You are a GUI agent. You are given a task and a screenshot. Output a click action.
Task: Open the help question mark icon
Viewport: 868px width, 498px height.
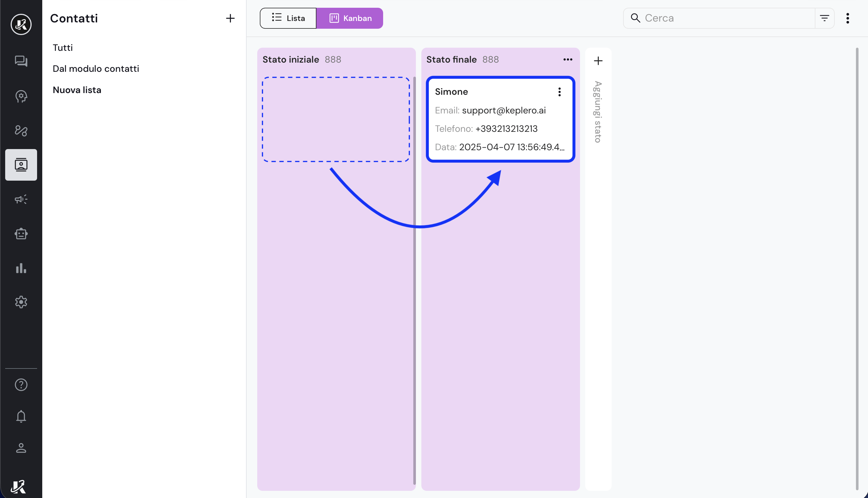click(21, 385)
